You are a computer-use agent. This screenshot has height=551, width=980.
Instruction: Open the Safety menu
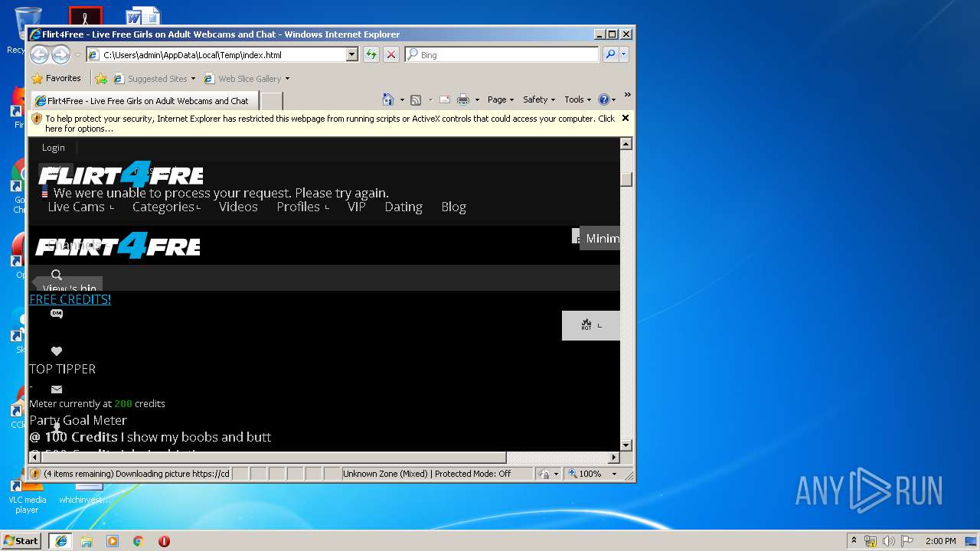[x=539, y=99]
